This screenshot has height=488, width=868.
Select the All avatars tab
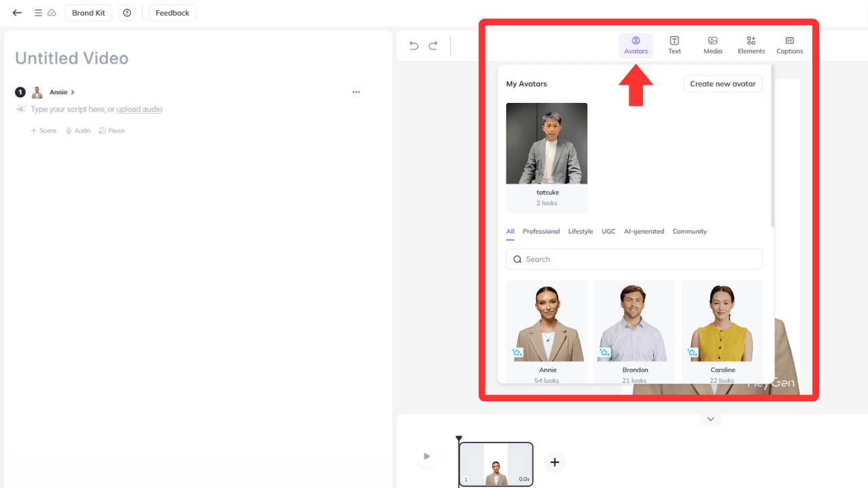(x=510, y=232)
